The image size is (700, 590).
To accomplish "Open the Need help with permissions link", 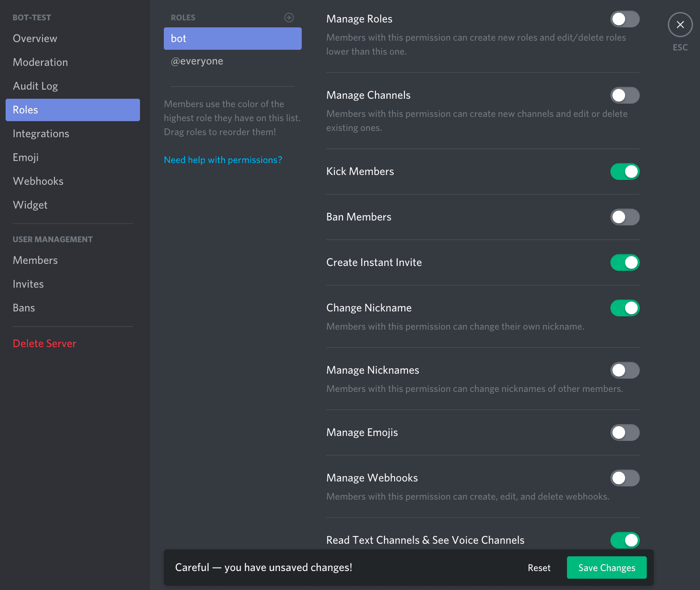I will 223,160.
